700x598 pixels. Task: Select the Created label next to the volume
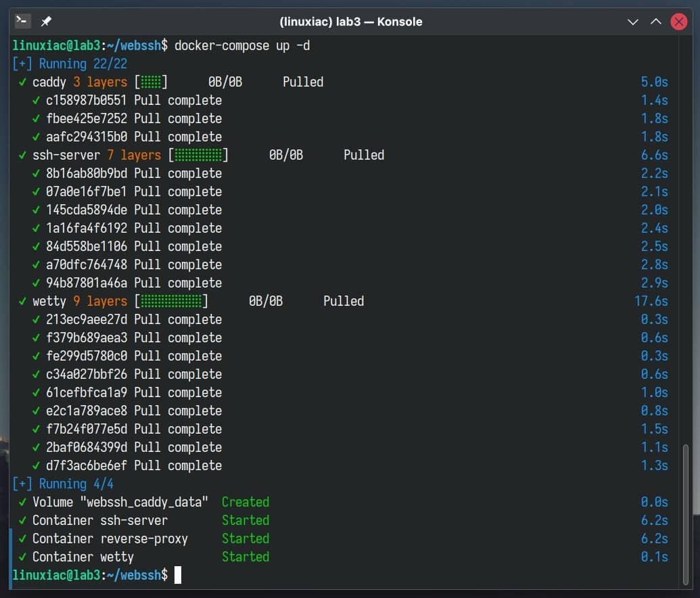click(246, 502)
